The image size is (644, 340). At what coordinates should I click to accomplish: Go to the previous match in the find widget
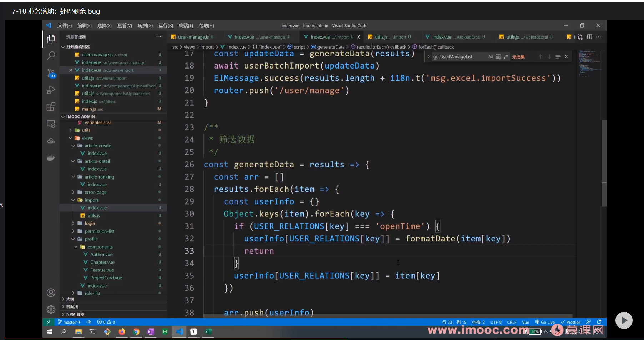[541, 57]
